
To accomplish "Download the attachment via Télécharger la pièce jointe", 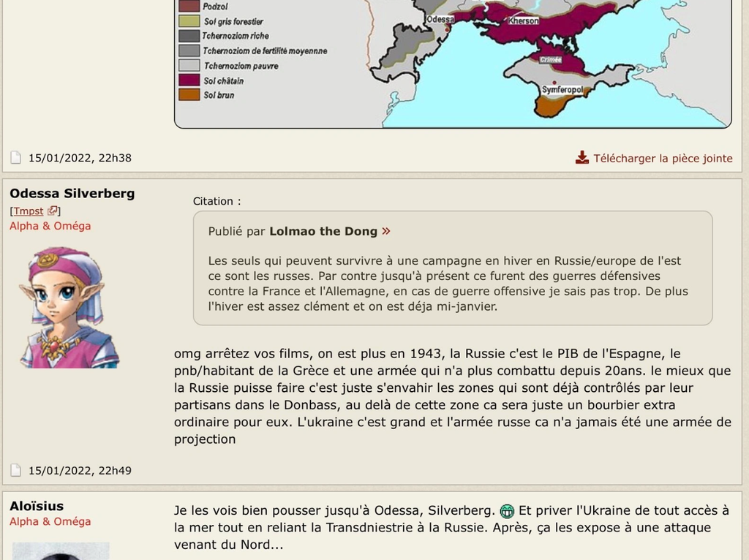I will tap(663, 158).
